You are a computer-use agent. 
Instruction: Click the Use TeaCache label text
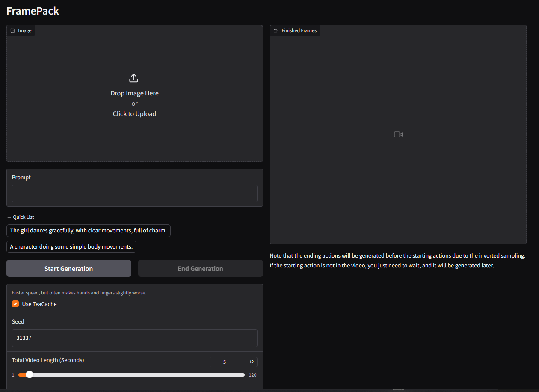pyautogui.click(x=39, y=304)
